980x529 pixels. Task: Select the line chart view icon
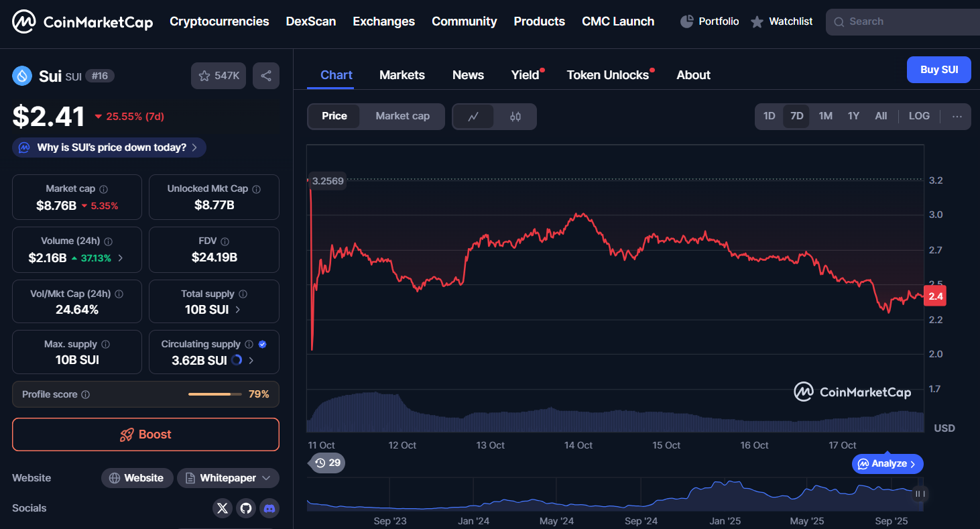pyautogui.click(x=473, y=117)
